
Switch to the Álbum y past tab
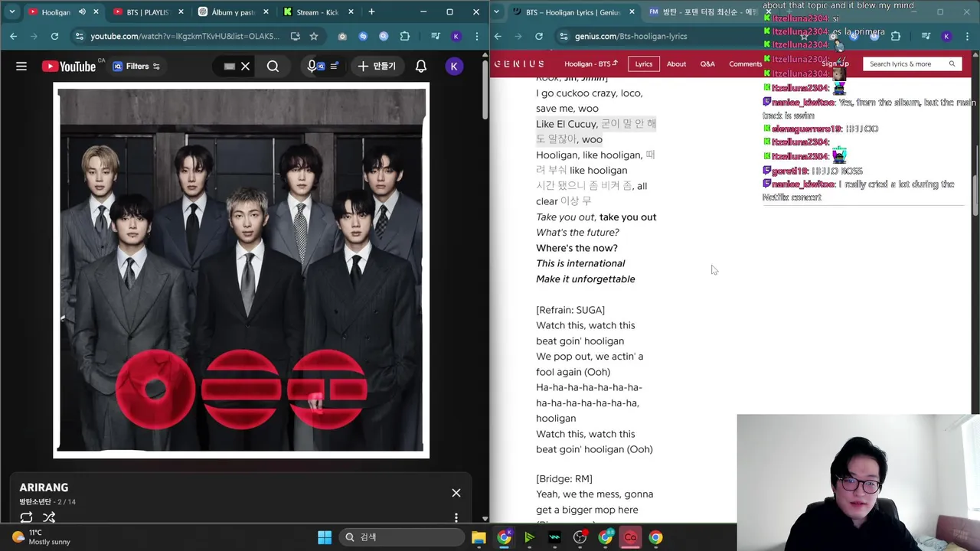(234, 12)
